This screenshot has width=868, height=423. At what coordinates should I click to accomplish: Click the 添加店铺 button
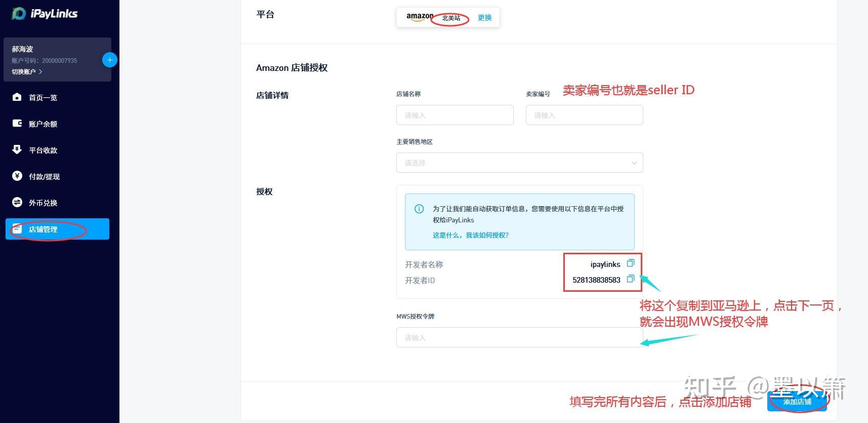797,402
